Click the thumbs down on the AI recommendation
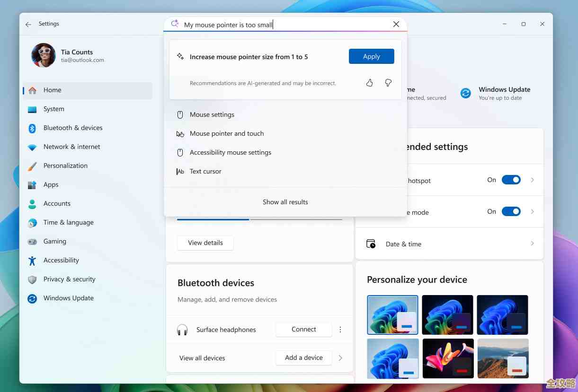 [388, 82]
